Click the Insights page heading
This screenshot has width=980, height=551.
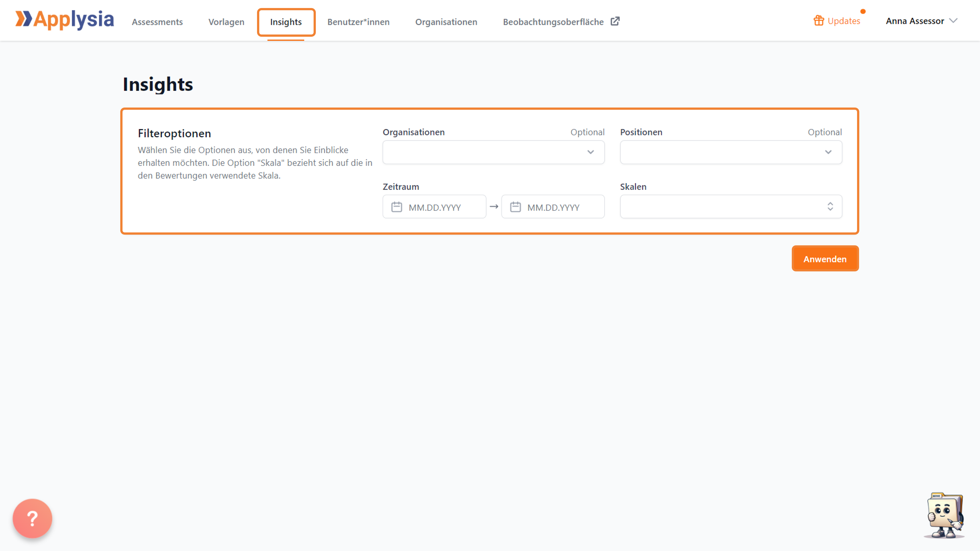point(157,84)
